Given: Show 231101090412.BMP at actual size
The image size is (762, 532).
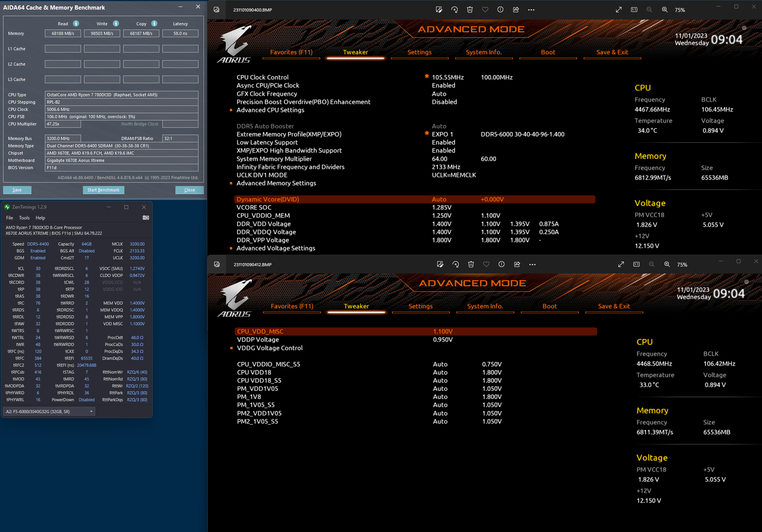Looking at the screenshot, I should [x=636, y=264].
